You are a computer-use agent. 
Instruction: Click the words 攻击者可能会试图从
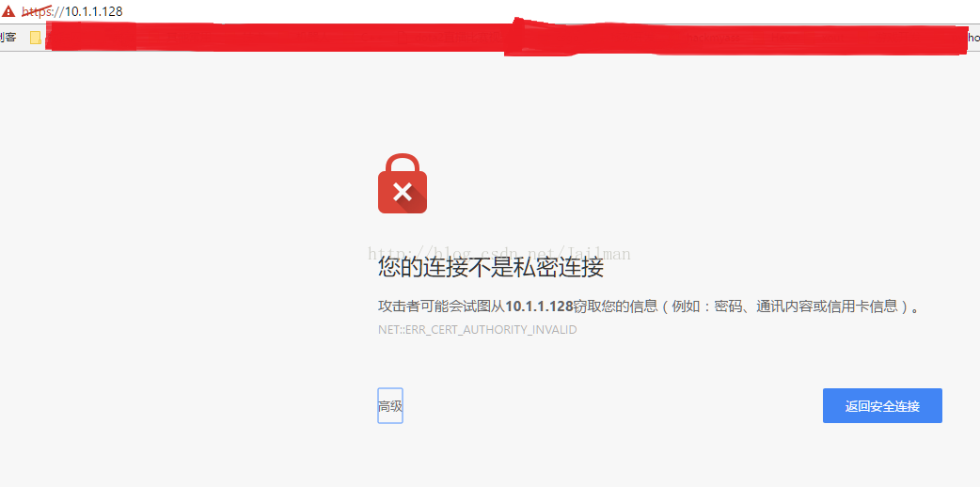(441, 306)
